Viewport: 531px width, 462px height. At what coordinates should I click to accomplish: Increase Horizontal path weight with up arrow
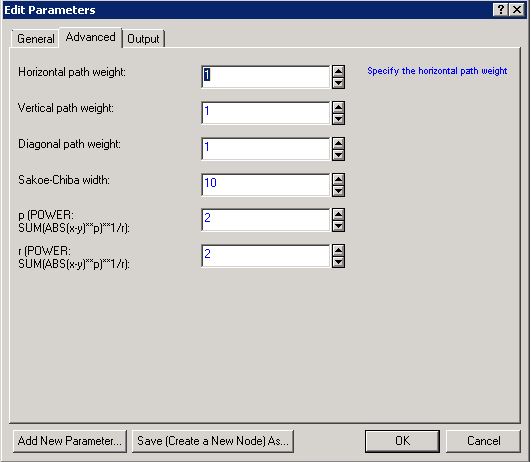[338, 71]
